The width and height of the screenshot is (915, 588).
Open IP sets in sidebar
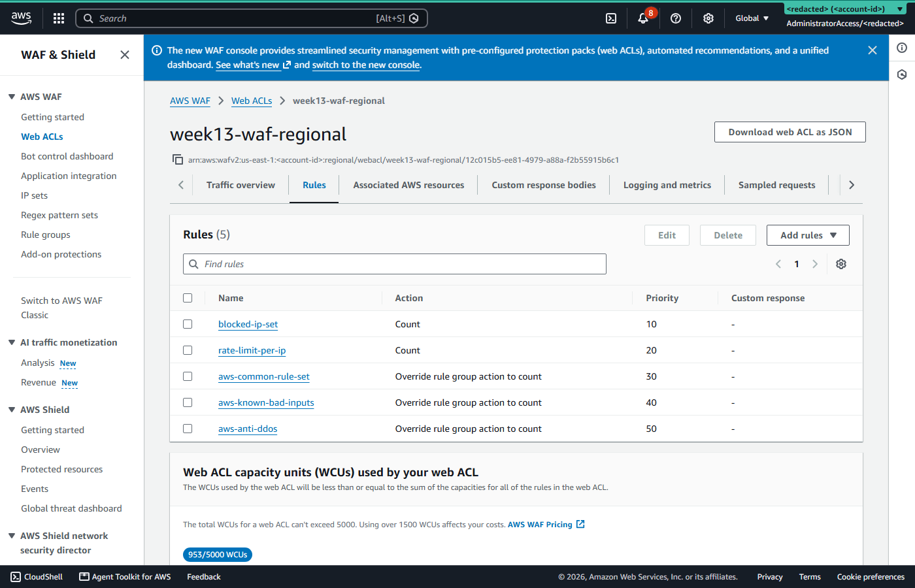[x=34, y=195]
